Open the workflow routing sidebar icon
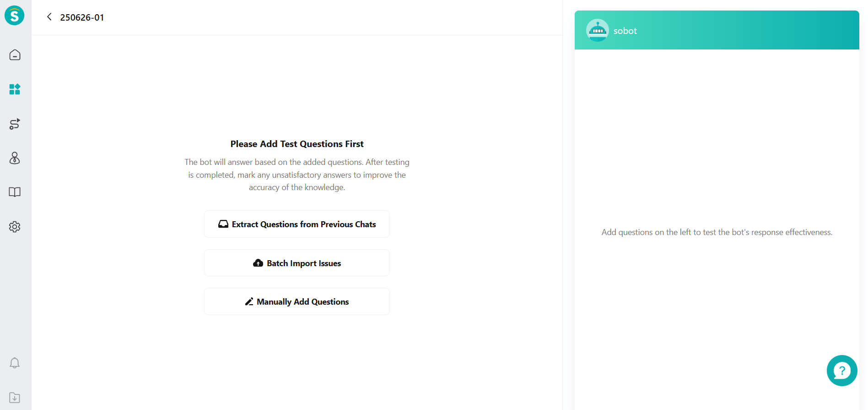The image size is (868, 410). click(15, 124)
